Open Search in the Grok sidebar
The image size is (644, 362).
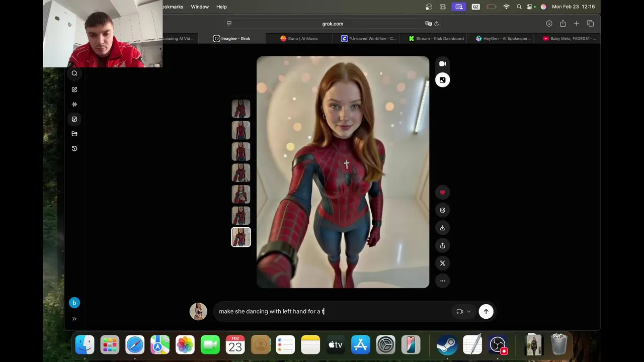coord(74,73)
